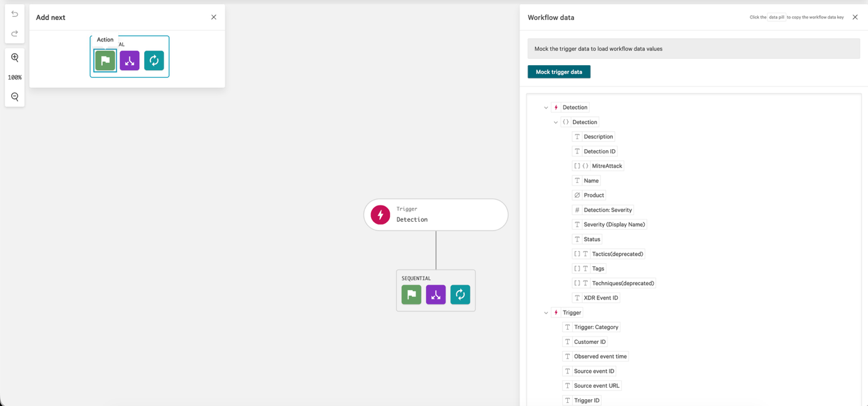
Task: Close the Add next panel
Action: click(214, 18)
